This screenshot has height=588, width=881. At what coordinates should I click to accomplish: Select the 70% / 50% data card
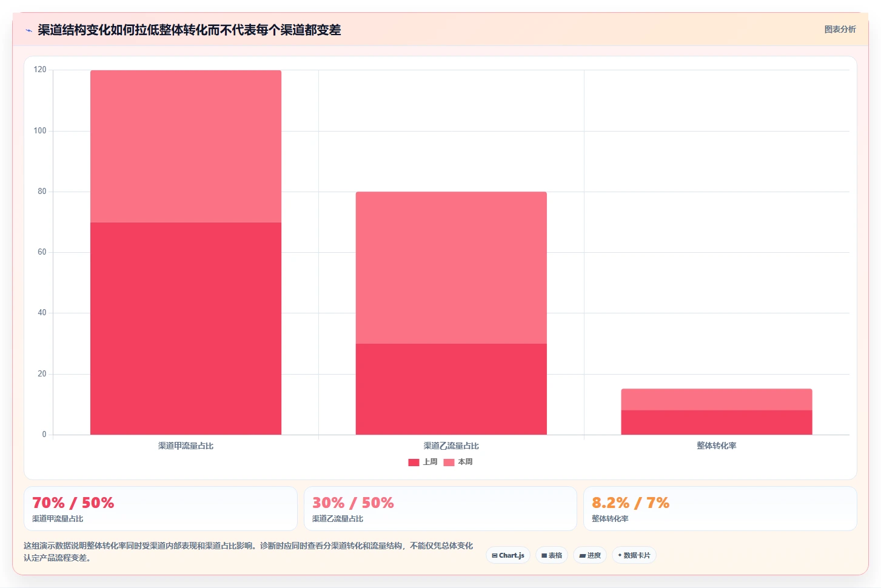tap(161, 509)
